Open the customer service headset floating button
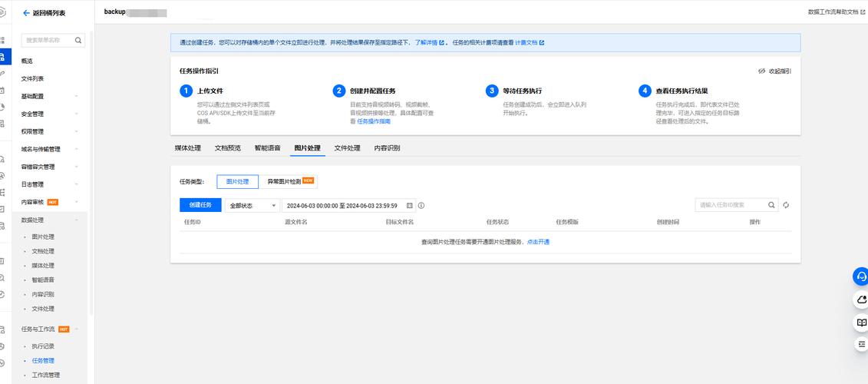Viewport: 868px width, 384px height. coord(861,276)
